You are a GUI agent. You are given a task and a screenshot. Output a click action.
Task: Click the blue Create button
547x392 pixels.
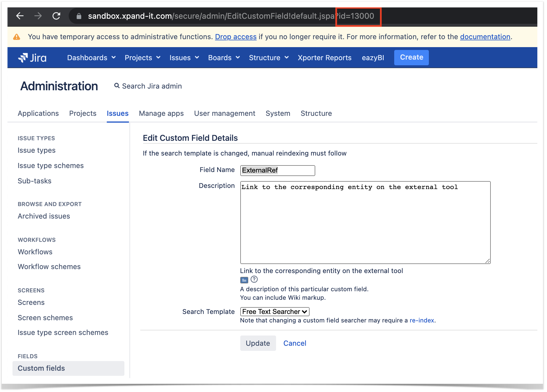pos(411,58)
